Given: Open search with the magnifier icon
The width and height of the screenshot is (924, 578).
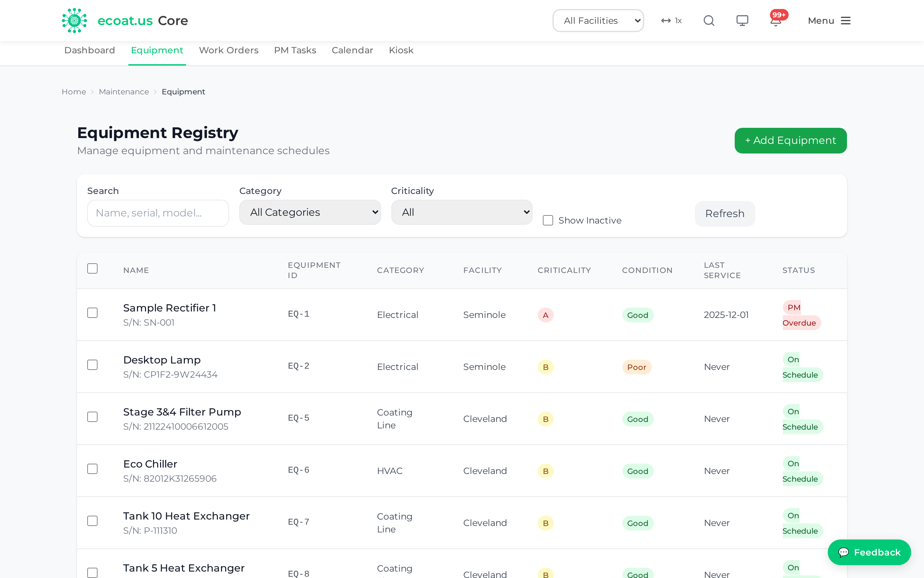Looking at the screenshot, I should tap(709, 21).
